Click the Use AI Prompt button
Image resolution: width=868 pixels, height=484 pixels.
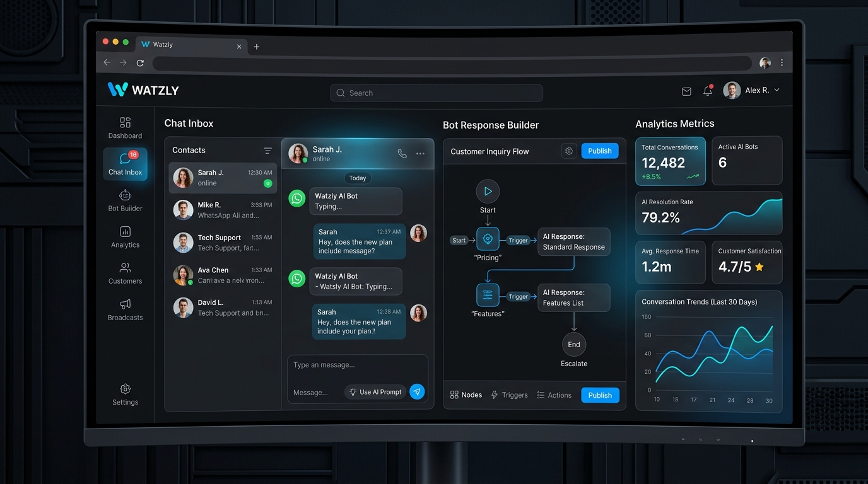pos(375,392)
